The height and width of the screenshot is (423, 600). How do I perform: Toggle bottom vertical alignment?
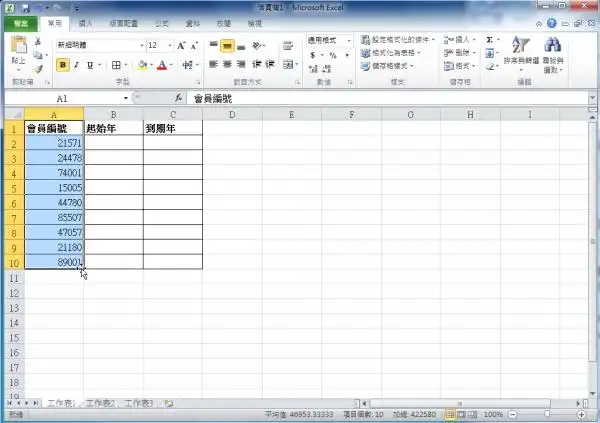click(x=241, y=46)
